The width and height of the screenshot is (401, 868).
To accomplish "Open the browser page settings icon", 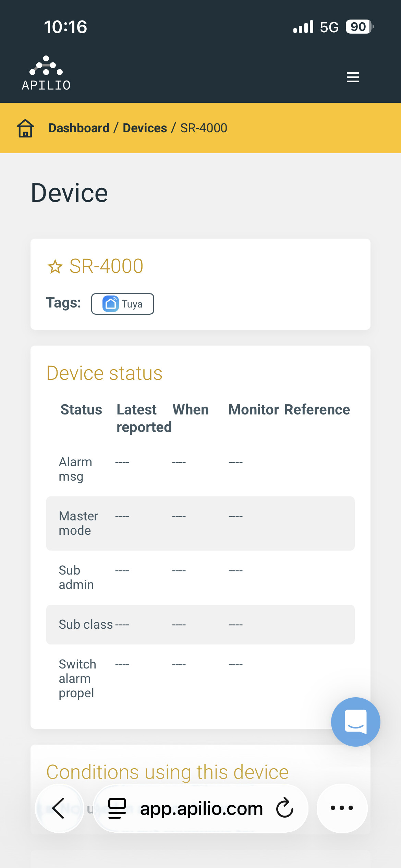I will click(117, 808).
